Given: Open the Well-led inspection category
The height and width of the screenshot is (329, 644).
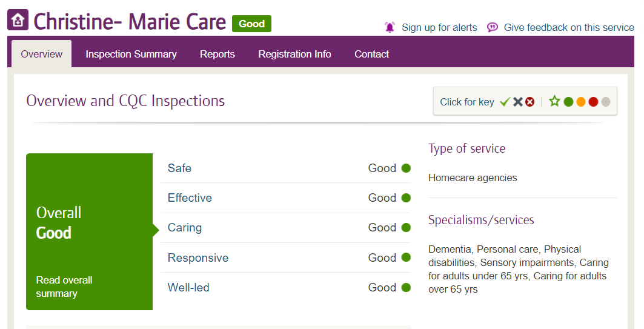Looking at the screenshot, I should [188, 288].
